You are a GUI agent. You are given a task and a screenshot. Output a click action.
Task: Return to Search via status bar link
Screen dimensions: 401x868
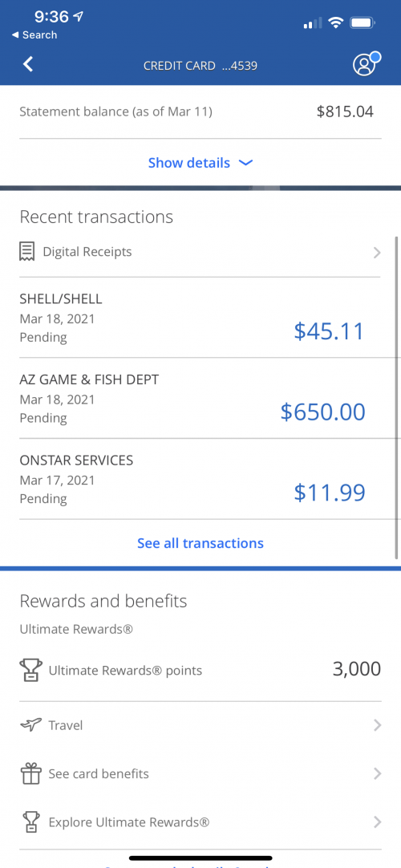pyautogui.click(x=34, y=34)
